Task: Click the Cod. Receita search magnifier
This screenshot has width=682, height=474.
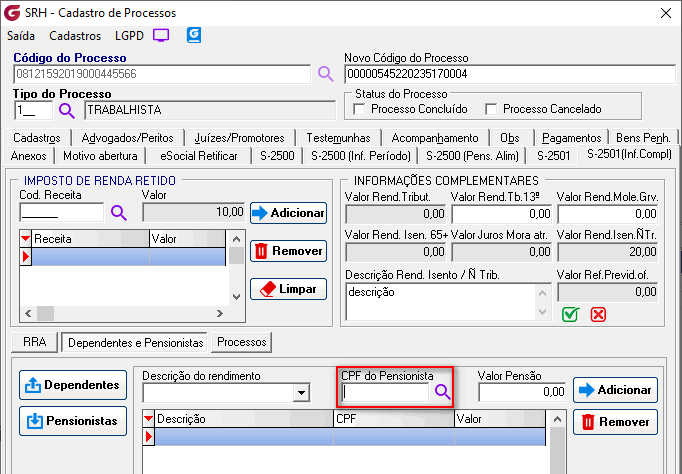Action: pos(119,212)
